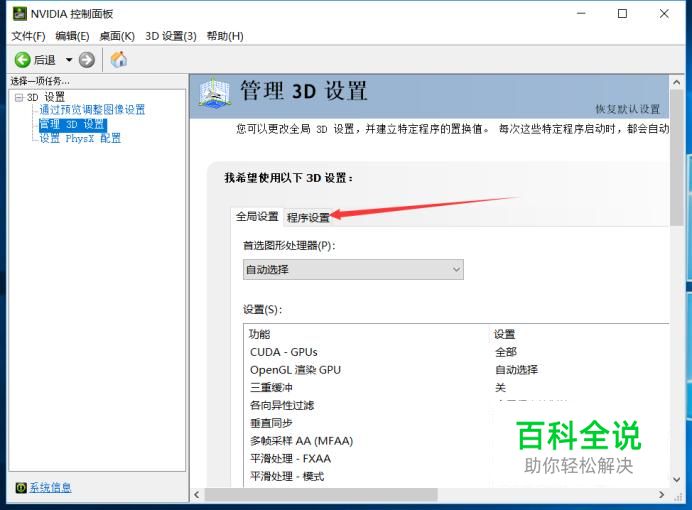Click the horizontal scrollbar right arrow
This screenshot has height=510, width=692.
point(662,495)
